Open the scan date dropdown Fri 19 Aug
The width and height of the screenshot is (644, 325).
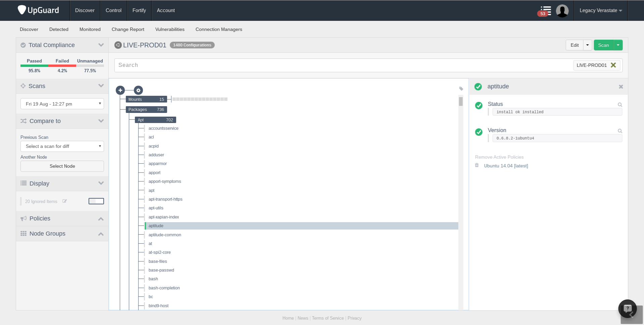(62, 104)
